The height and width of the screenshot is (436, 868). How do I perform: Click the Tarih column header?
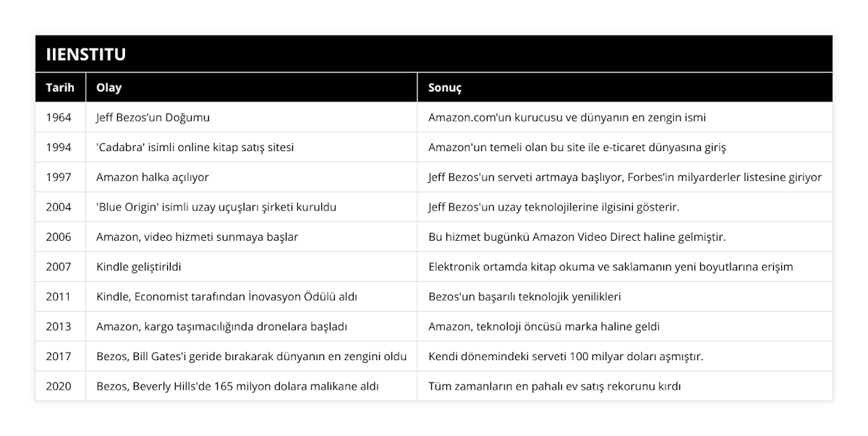click(x=59, y=87)
